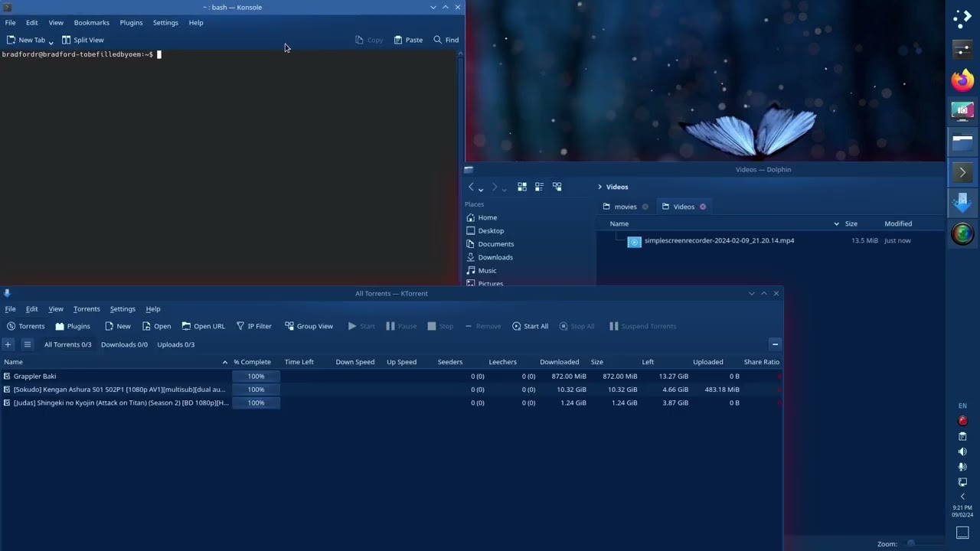
Task: Select the Shingeki no Kyojin torrent row
Action: point(391,403)
